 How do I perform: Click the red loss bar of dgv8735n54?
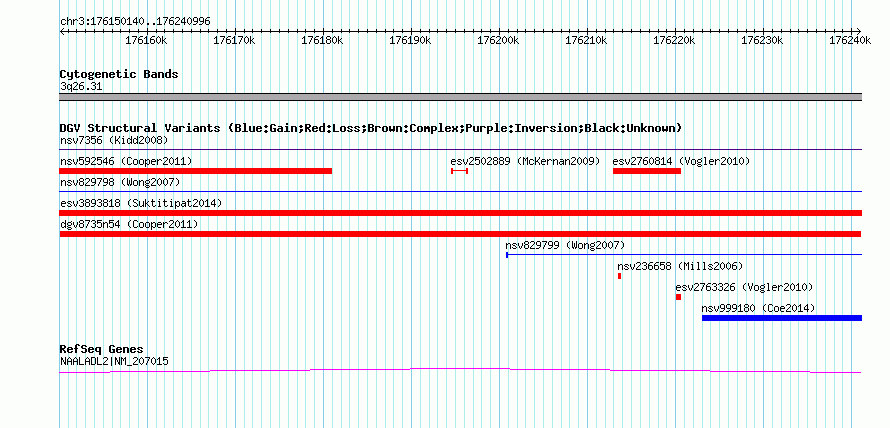(x=460, y=234)
